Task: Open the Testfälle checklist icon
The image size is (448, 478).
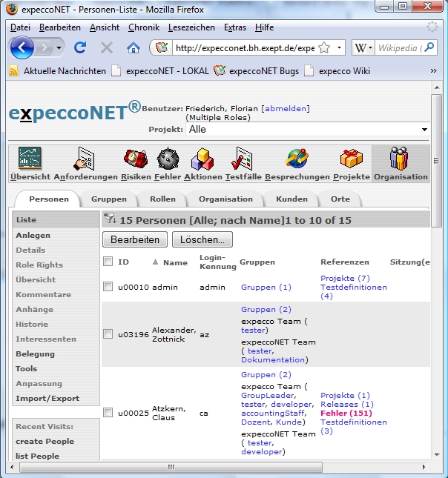Action: [x=242, y=159]
